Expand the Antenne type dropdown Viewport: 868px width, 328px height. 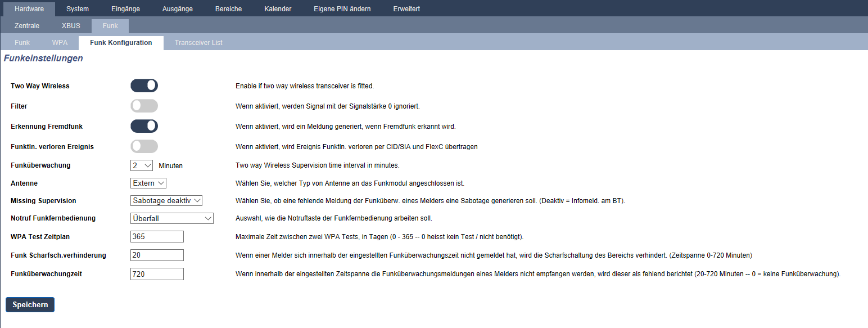tap(148, 183)
